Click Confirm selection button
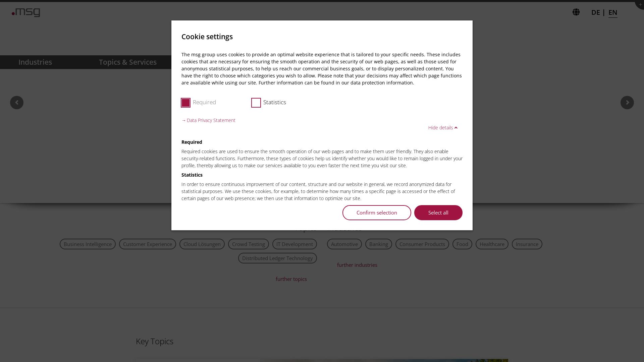Image resolution: width=644 pixels, height=362 pixels. click(376, 213)
